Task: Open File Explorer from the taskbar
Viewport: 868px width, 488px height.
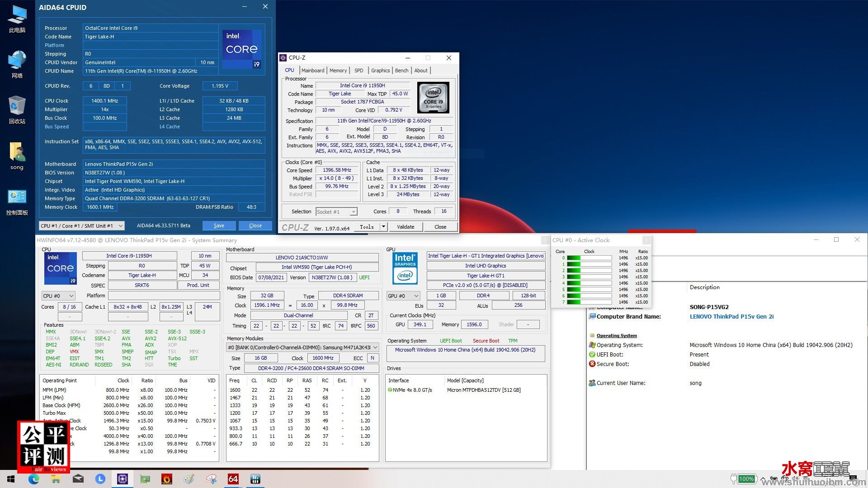Action: tap(56, 479)
